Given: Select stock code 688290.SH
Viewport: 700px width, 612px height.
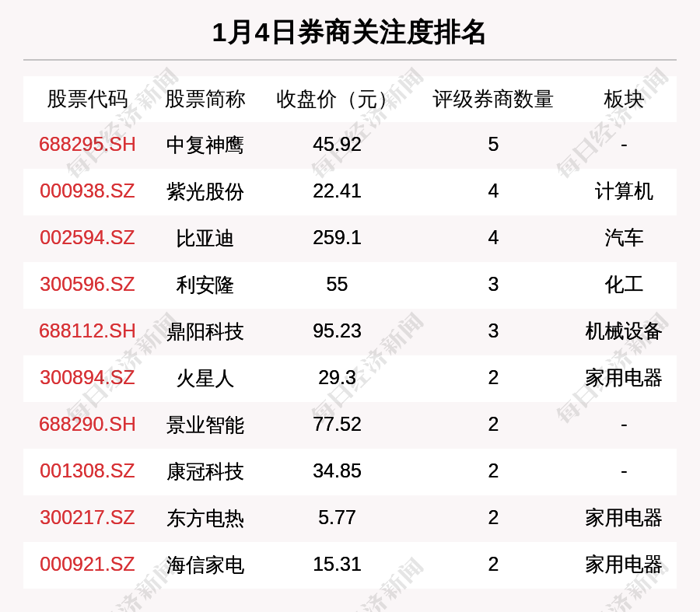Looking at the screenshot, I should (x=87, y=424).
